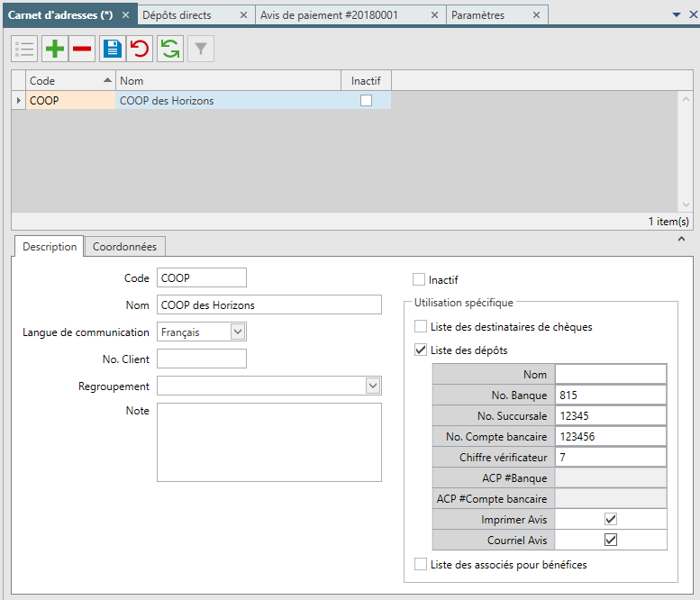Click the grid scrollbar down arrow

(686, 205)
